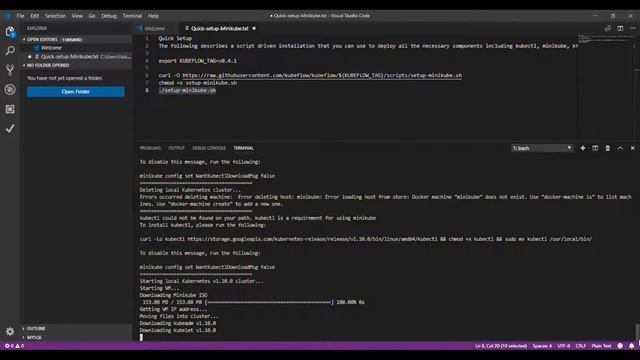Kill terminal with trash icon

coord(607,148)
